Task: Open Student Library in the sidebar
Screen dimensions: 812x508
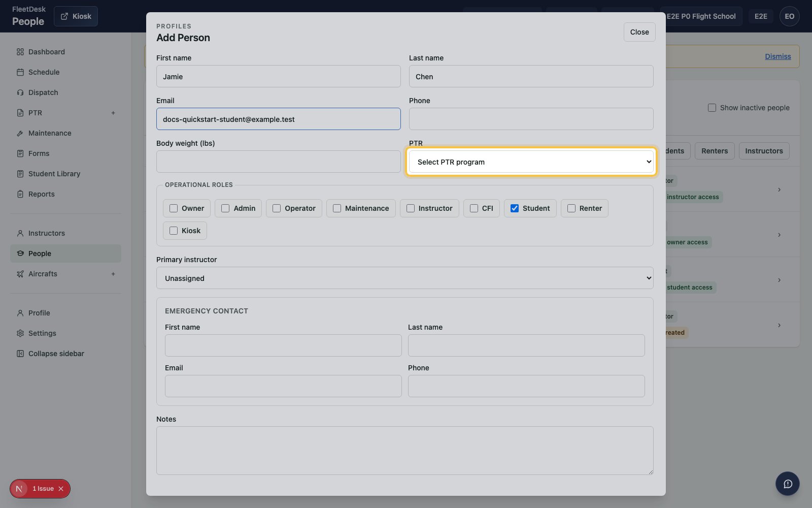Action: tap(65, 174)
